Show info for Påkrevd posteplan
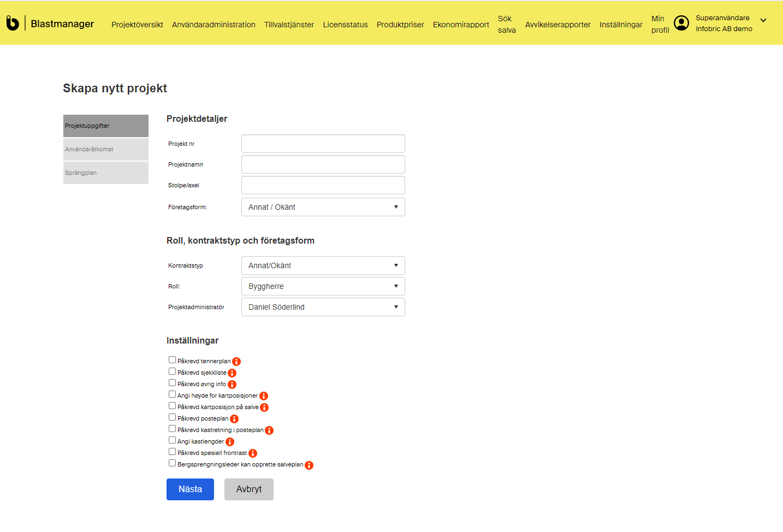Screen dimensions: 783x532 tap(234, 419)
